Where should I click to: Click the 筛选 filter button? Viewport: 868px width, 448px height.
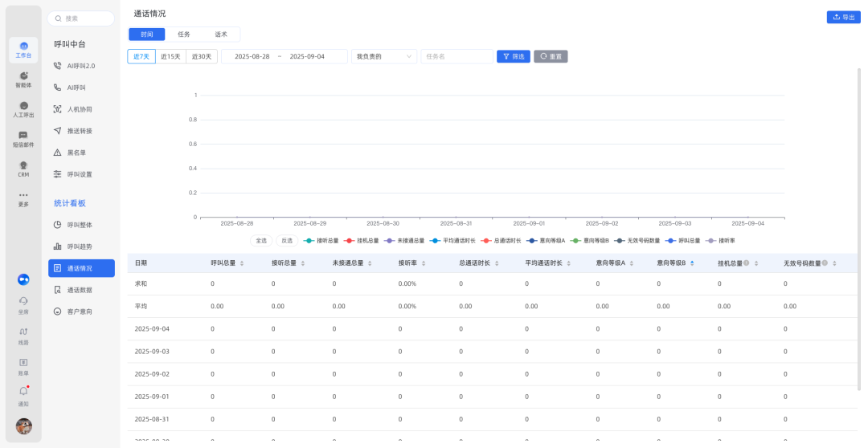(x=513, y=56)
